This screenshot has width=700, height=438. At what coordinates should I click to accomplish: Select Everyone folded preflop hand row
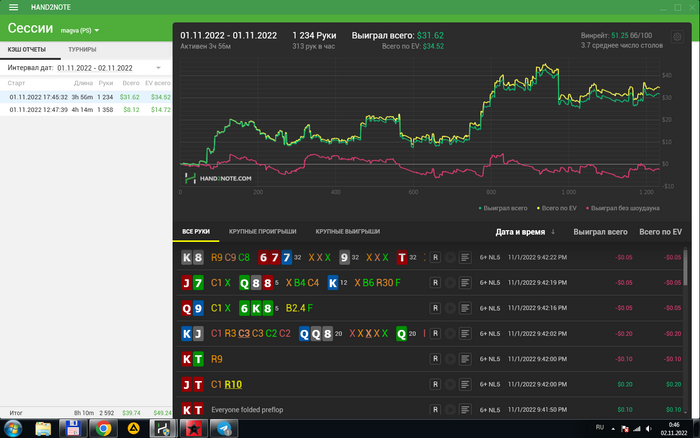(x=429, y=409)
